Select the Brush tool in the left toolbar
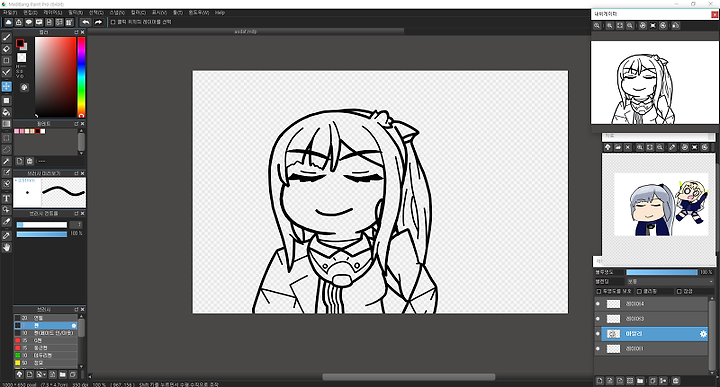The image size is (720, 387). [x=6, y=37]
